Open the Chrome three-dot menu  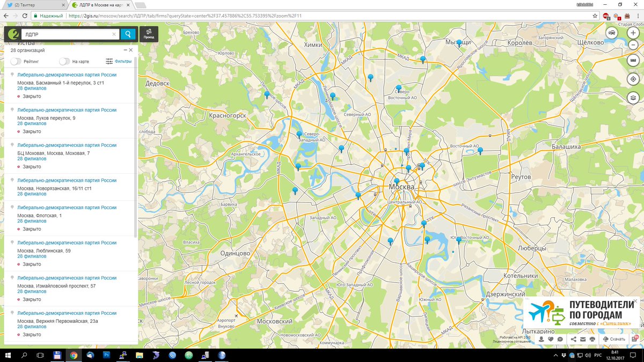pos(638,16)
